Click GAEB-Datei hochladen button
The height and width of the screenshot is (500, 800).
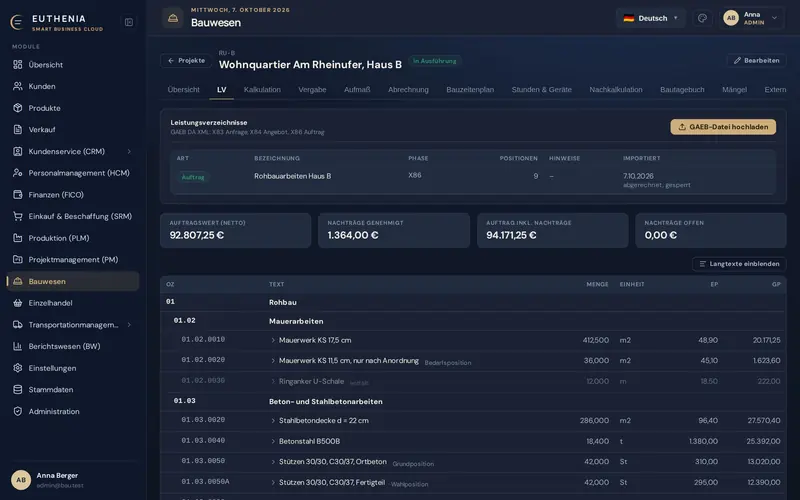[723, 127]
